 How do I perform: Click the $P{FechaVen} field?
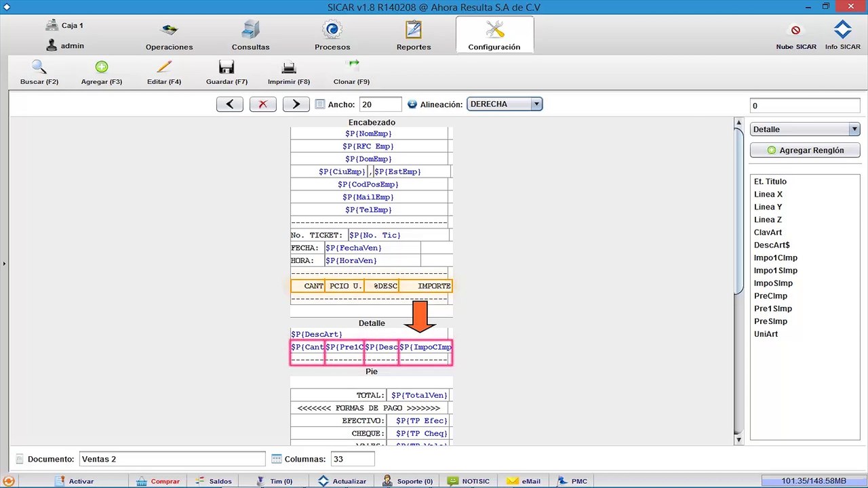pos(372,248)
